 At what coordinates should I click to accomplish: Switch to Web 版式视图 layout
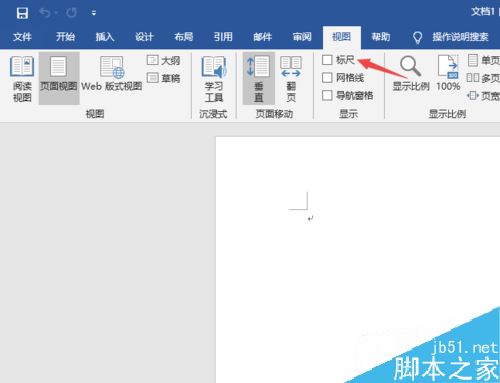(112, 74)
